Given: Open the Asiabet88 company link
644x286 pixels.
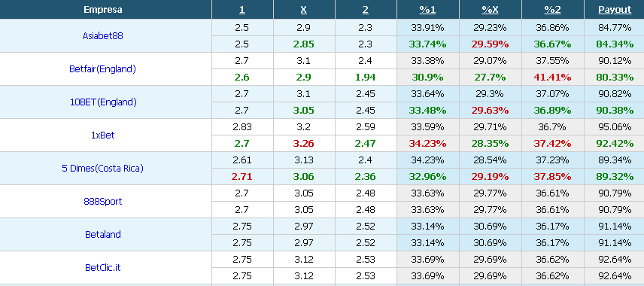Looking at the screenshot, I should click(x=102, y=36).
